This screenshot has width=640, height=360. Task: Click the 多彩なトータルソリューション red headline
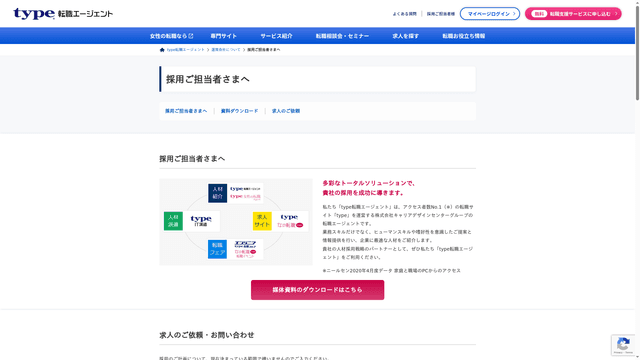369,188
